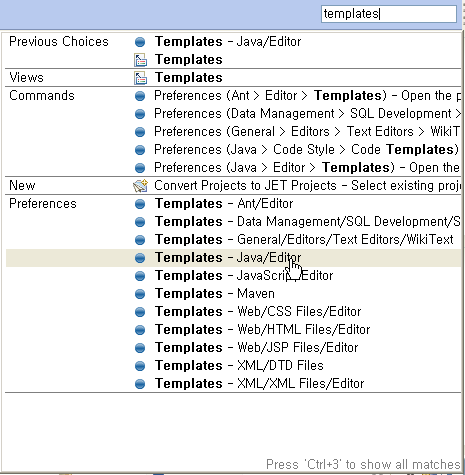The width and height of the screenshot is (465, 475).
Task: Click the 'templates' quick access search field
Action: (x=389, y=14)
